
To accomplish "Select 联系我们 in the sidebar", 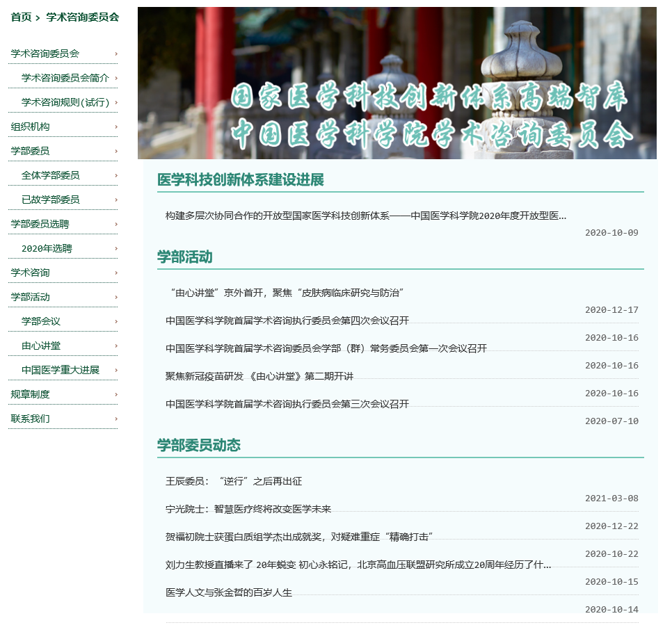I will click(30, 419).
